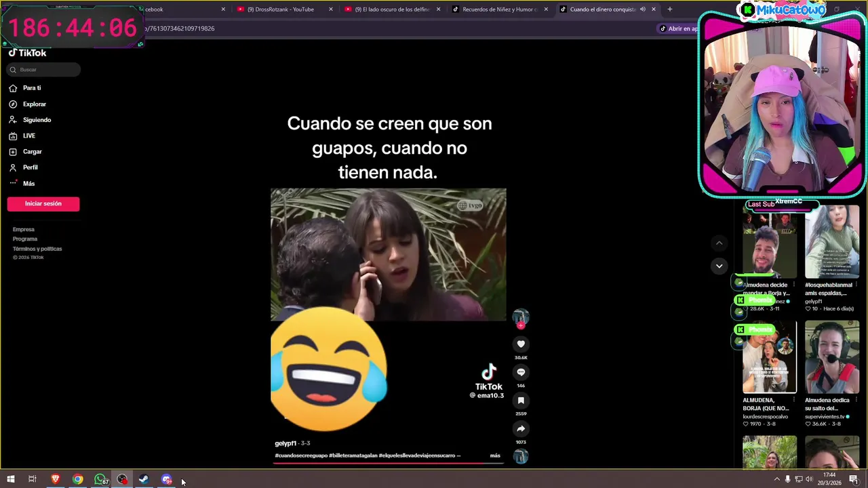Click the tray microphone icon
The width and height of the screenshot is (868, 488).
[x=787, y=479]
